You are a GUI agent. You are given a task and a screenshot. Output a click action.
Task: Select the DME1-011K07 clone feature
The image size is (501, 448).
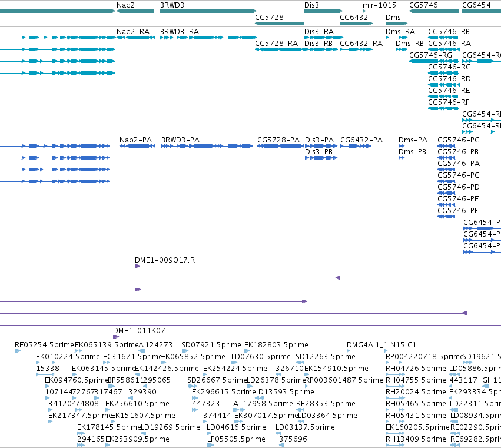tap(307, 337)
